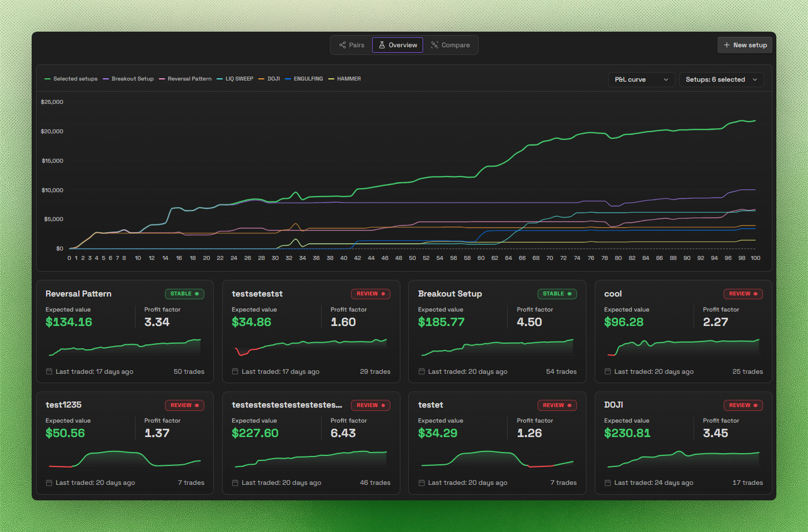Click the 100 x-axis tick label

click(x=755, y=258)
